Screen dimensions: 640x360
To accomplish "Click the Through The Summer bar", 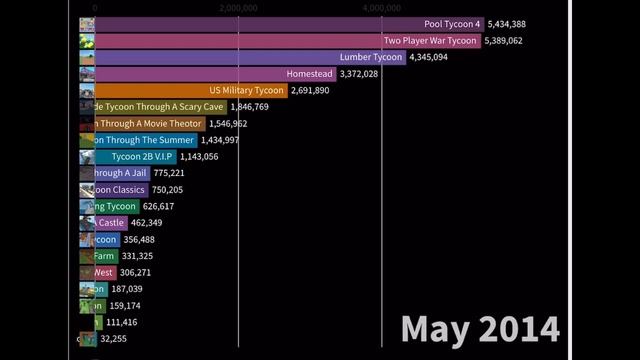I will coord(146,140).
